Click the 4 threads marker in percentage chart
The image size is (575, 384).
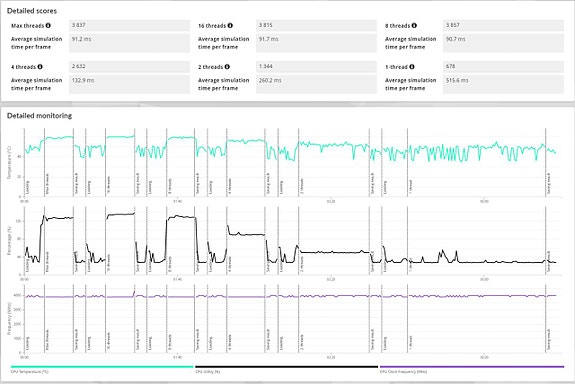(x=230, y=264)
